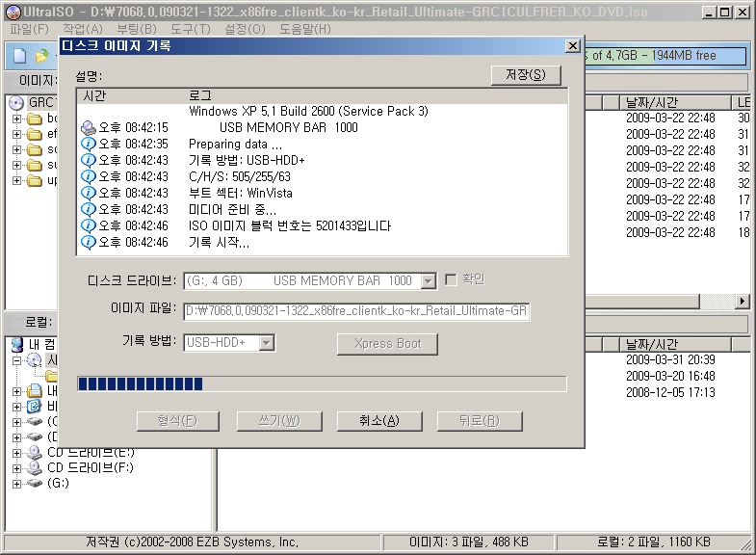Click the LE column header in image list

click(x=743, y=102)
